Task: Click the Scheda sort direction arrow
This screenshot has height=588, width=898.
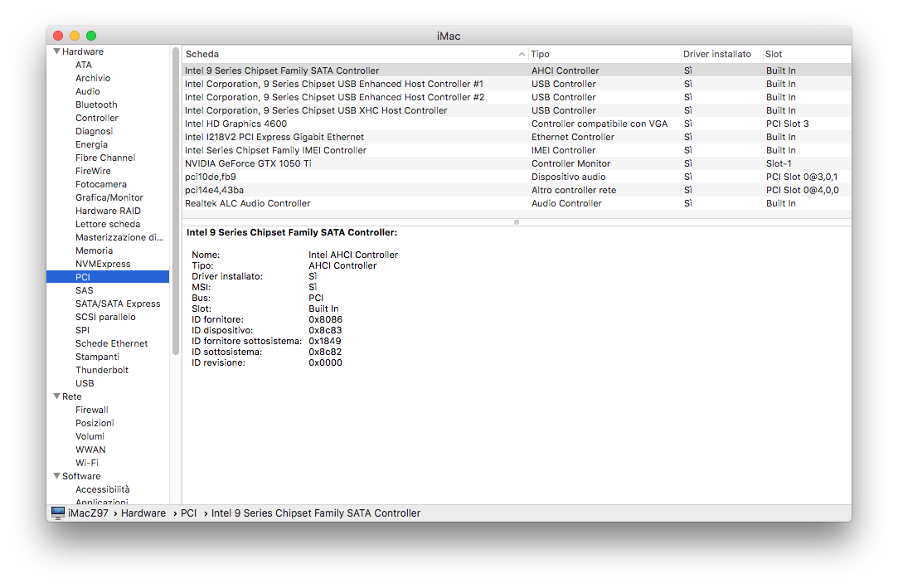Action: (522, 54)
